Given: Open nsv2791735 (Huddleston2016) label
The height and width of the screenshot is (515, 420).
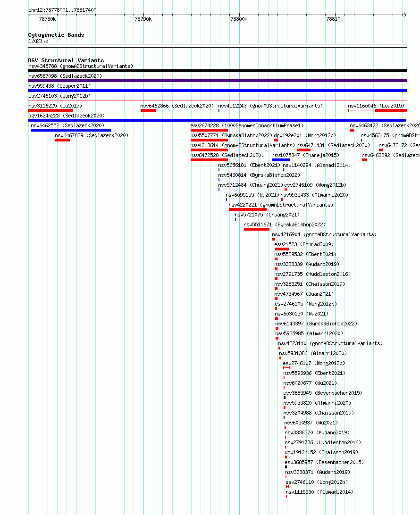Looking at the screenshot, I should [x=312, y=274].
